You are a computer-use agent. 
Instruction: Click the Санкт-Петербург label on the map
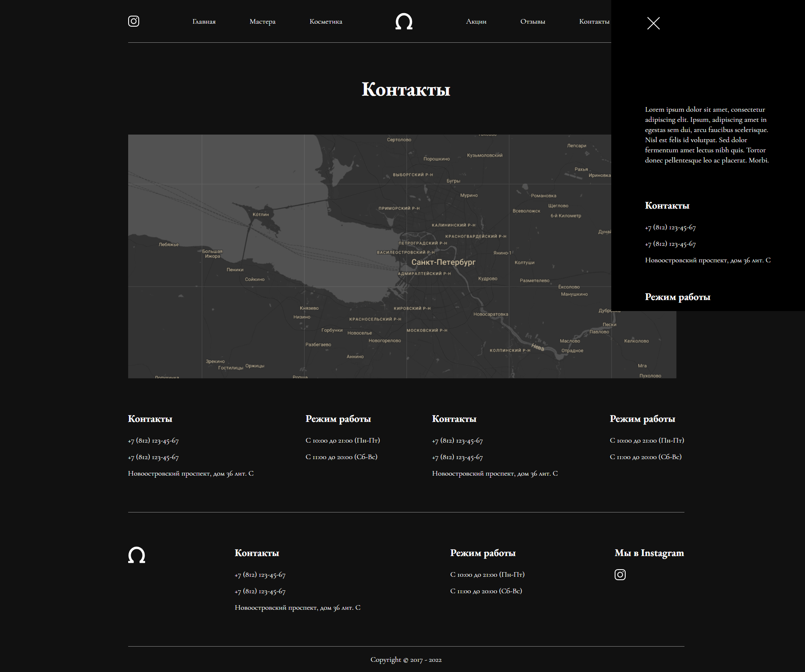pyautogui.click(x=443, y=262)
